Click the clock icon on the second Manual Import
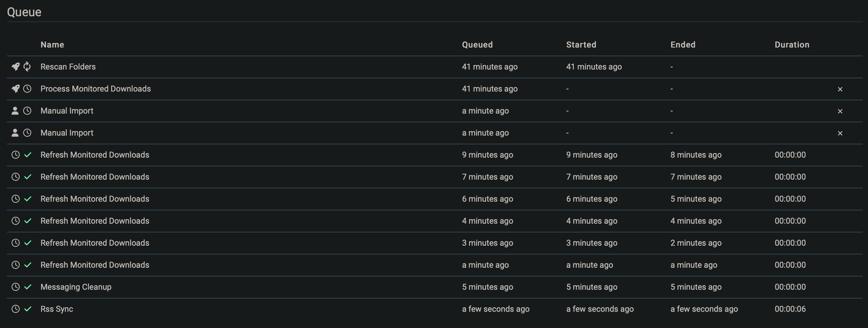The image size is (868, 328). point(27,132)
